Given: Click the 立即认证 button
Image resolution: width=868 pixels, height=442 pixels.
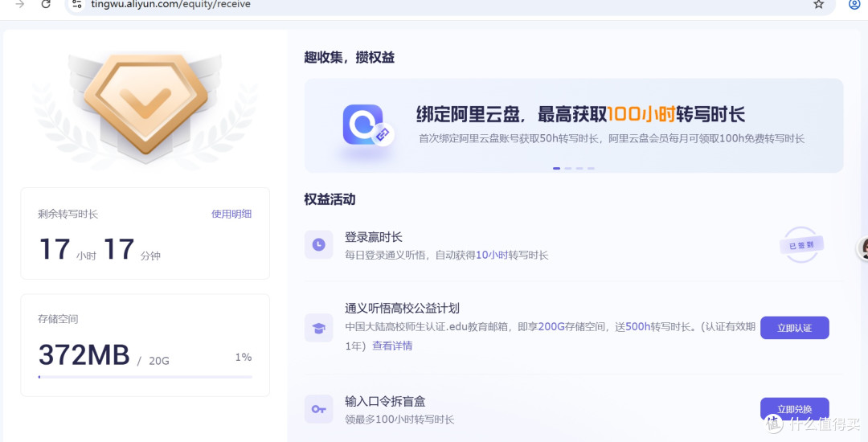Looking at the screenshot, I should click(x=794, y=328).
